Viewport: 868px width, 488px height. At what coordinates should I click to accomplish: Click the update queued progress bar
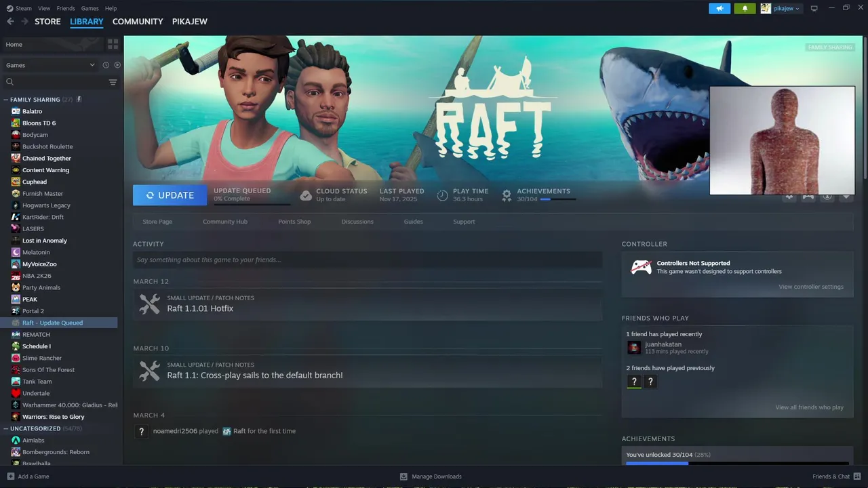[x=252, y=204]
